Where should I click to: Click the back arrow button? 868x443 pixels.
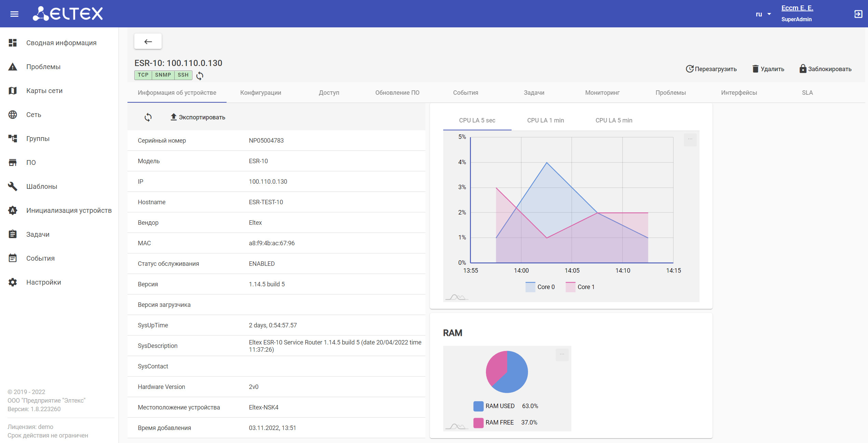coord(148,42)
